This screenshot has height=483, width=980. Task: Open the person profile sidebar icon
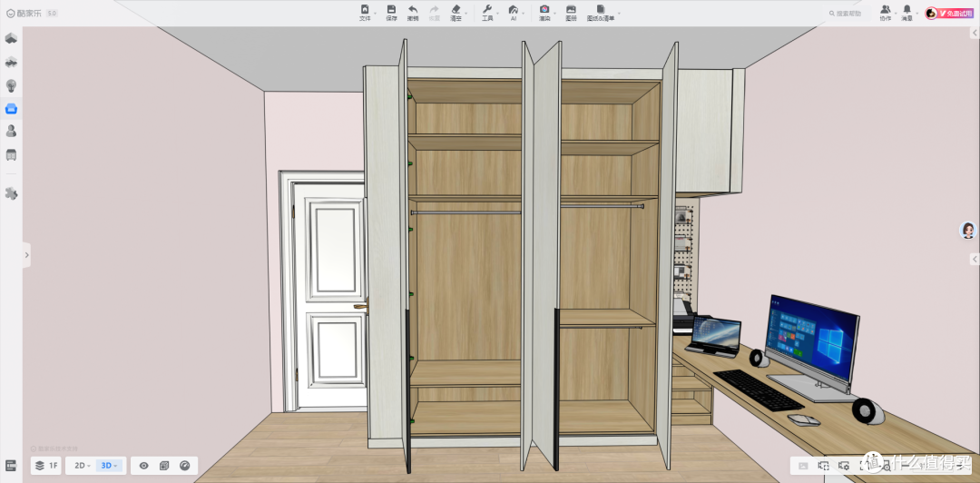tap(11, 131)
